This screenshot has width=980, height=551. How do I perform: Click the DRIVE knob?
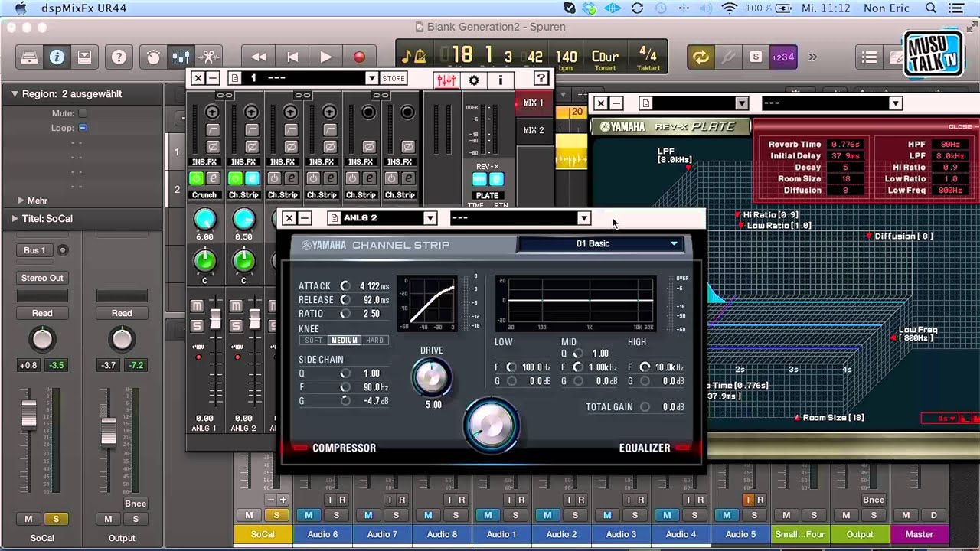[431, 377]
